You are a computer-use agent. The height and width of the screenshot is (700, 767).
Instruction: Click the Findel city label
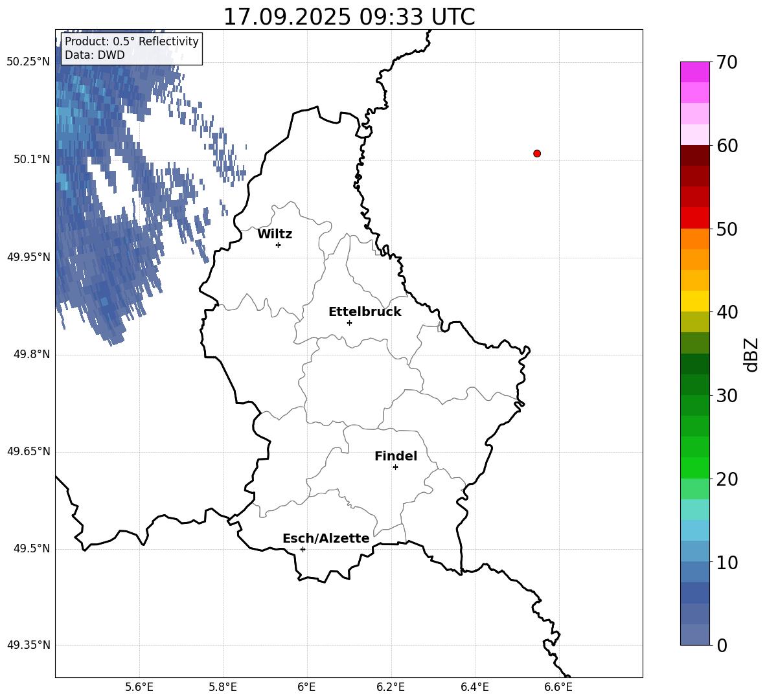point(396,456)
